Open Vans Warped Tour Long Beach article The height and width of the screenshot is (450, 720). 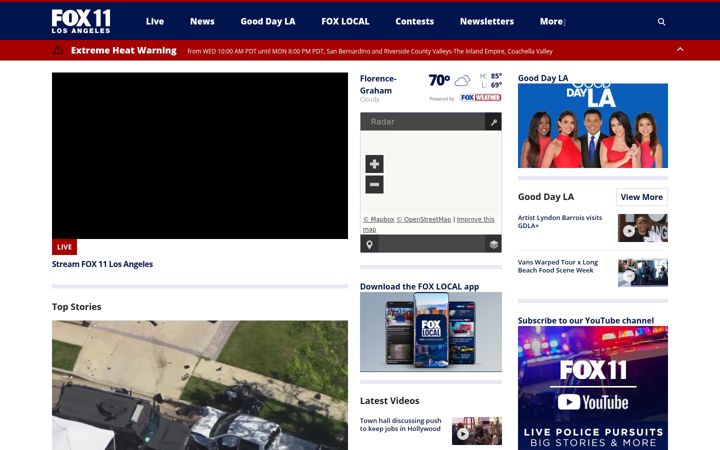[x=558, y=266]
